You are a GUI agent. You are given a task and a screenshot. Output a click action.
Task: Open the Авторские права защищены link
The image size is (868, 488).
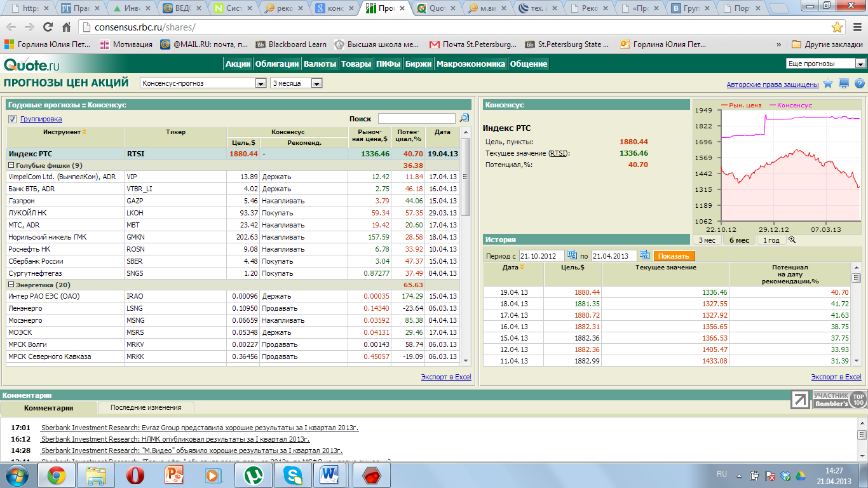[773, 85]
